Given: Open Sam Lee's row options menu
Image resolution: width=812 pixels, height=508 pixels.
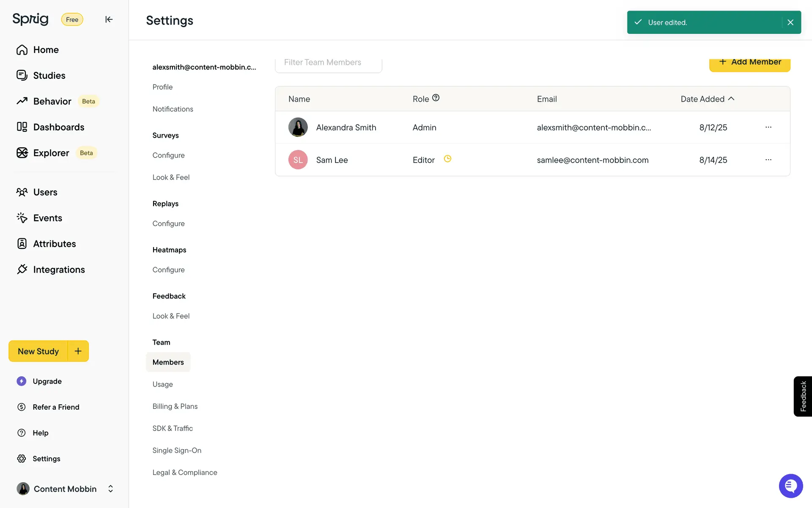Looking at the screenshot, I should click(x=768, y=160).
